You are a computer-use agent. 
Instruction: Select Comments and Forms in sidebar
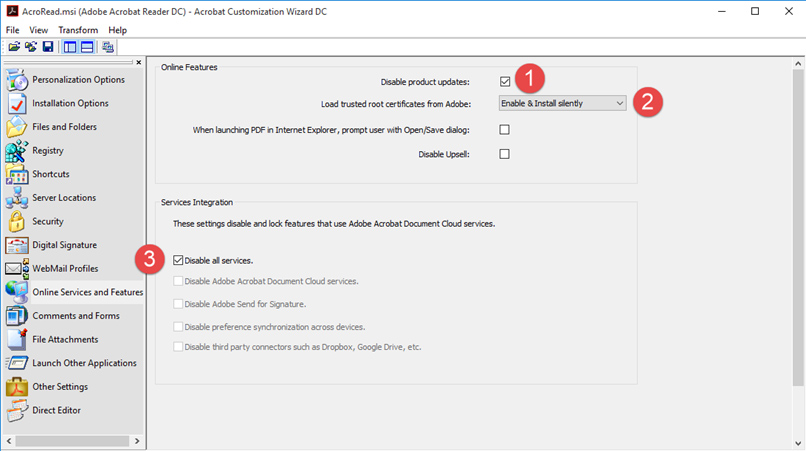point(75,316)
